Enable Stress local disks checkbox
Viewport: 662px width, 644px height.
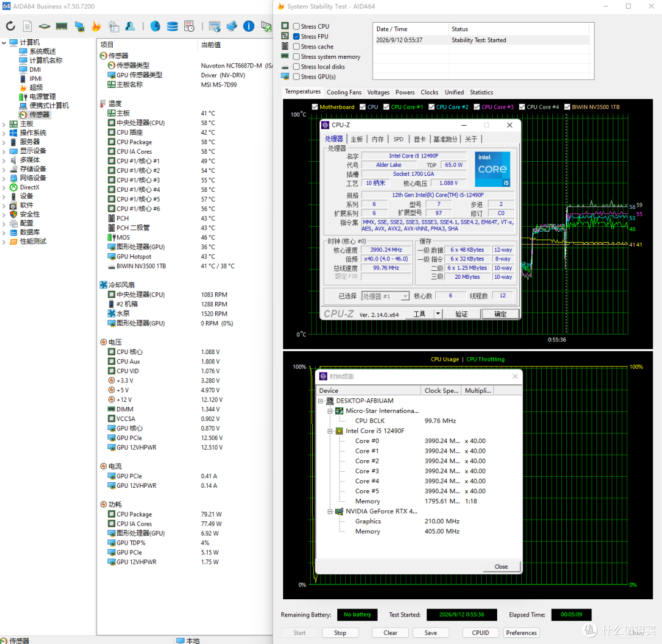(297, 67)
